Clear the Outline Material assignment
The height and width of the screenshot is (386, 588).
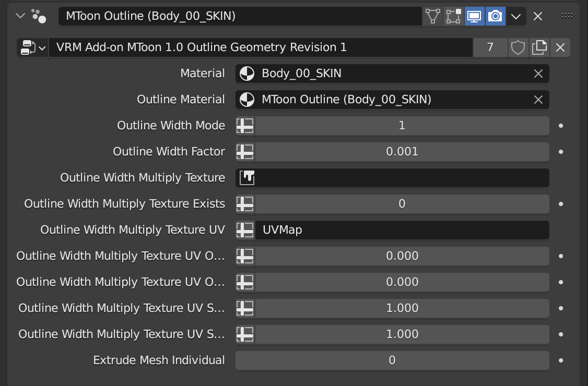[538, 100]
